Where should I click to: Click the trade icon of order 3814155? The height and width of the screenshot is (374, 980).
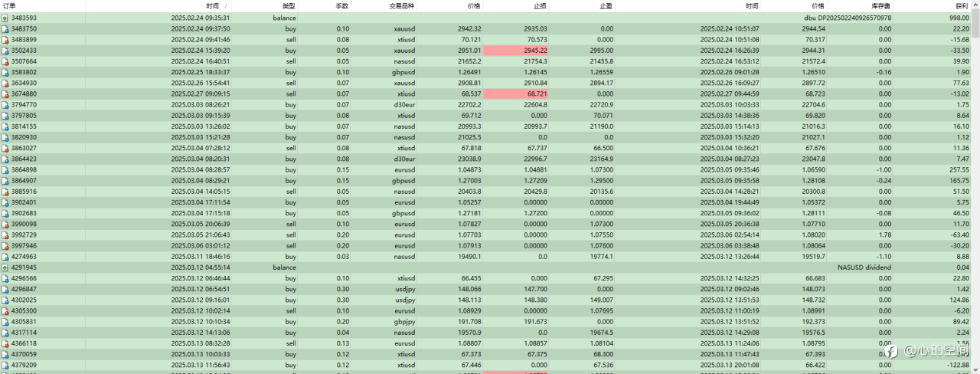click(5, 126)
